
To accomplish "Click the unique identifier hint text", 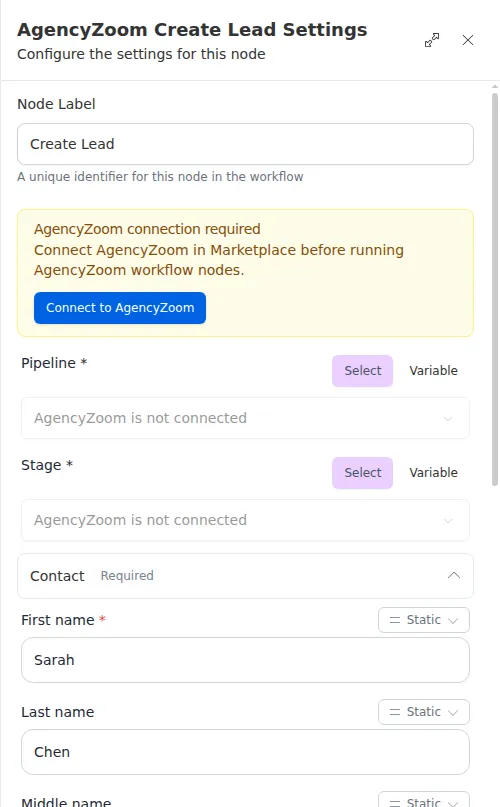I will [x=160, y=177].
